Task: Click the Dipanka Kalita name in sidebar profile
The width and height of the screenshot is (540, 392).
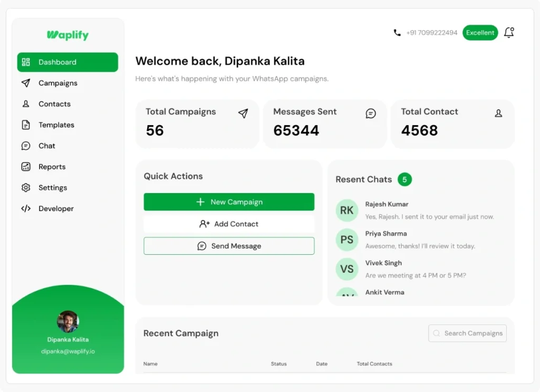Action: click(x=68, y=340)
